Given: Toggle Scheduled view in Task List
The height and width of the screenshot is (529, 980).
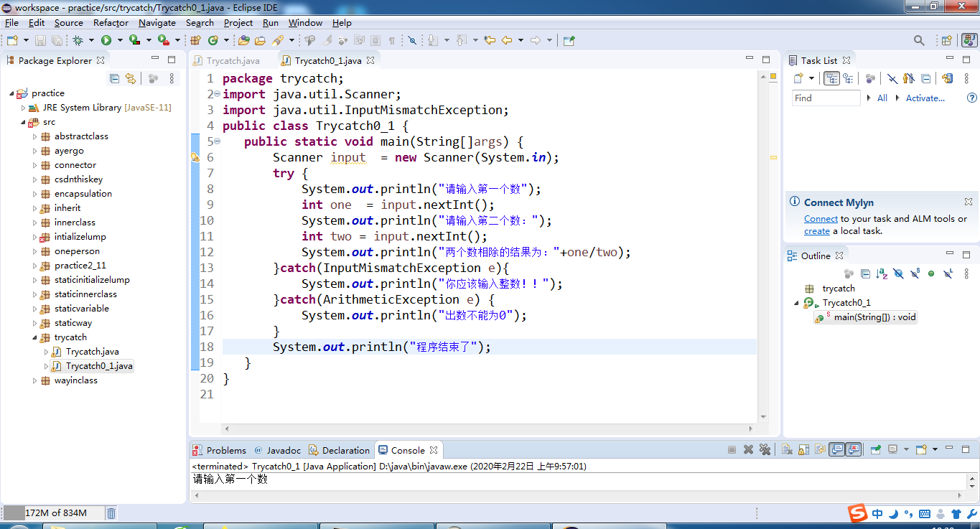Looking at the screenshot, I should 848,78.
